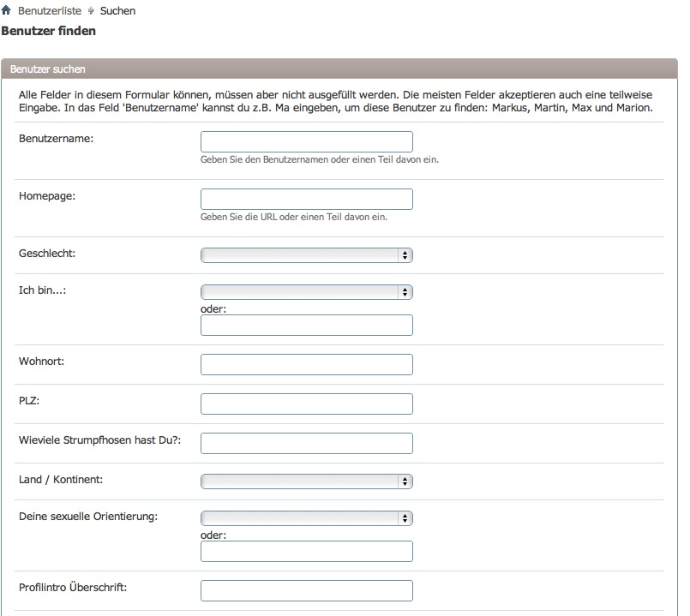Open the Ich bin... dropdown
Image resolution: width=690 pixels, height=616 pixels.
click(x=307, y=291)
